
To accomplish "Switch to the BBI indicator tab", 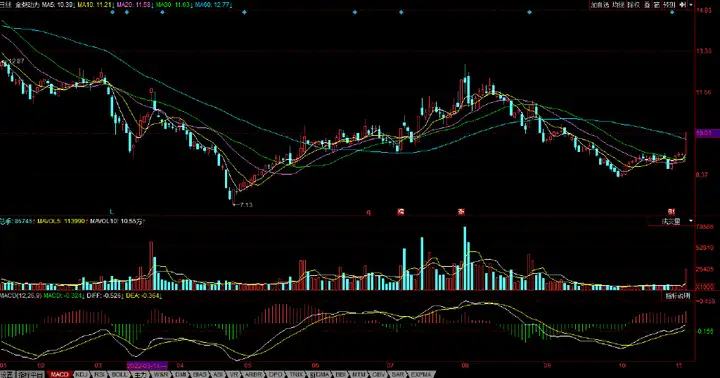I will [340, 374].
